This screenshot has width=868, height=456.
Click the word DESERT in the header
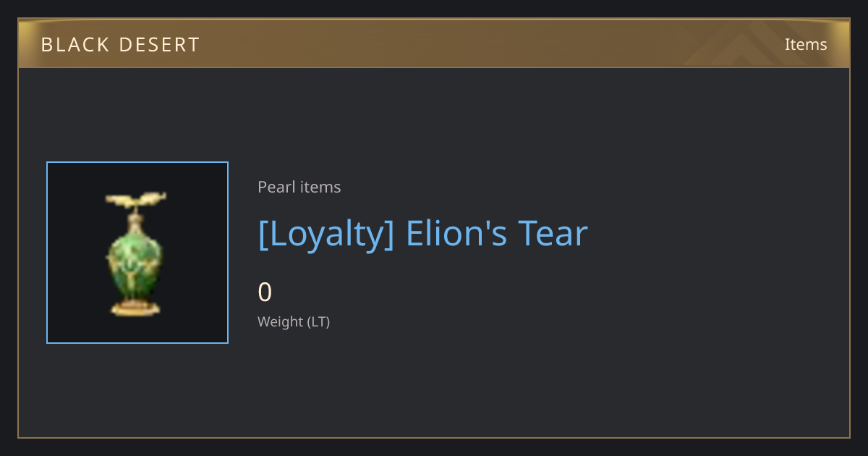coord(161,45)
